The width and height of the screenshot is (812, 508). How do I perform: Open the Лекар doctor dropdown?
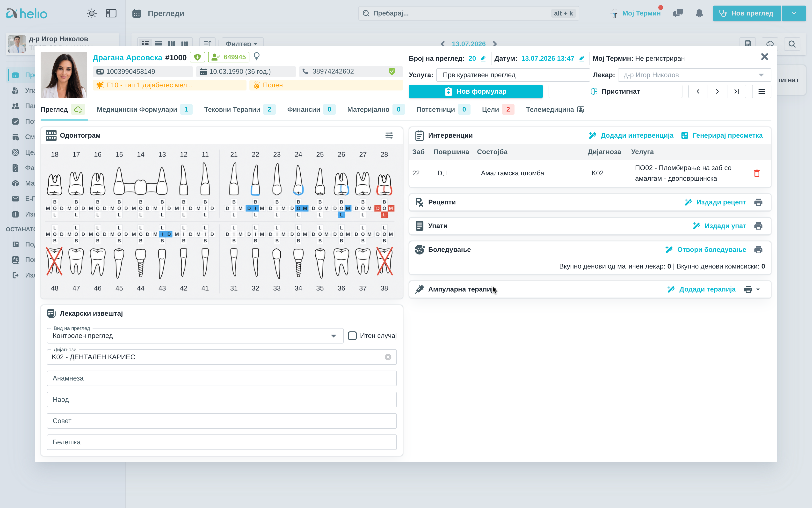pos(694,75)
